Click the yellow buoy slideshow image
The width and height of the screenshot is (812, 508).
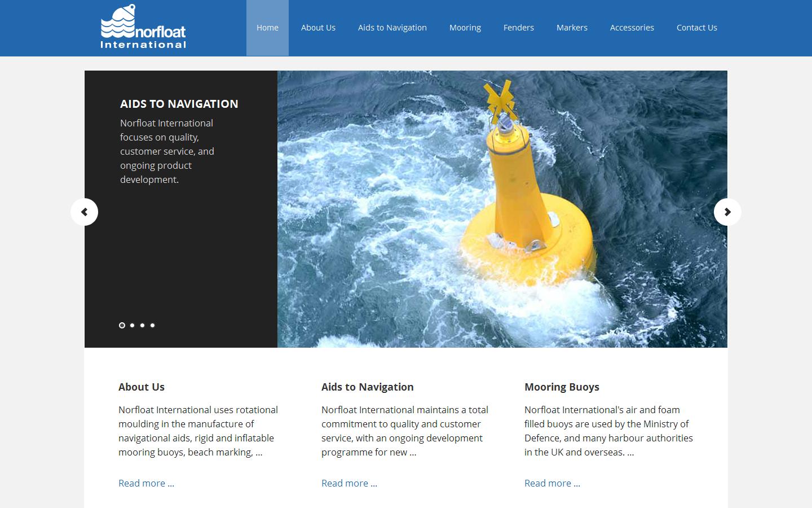tap(502, 209)
